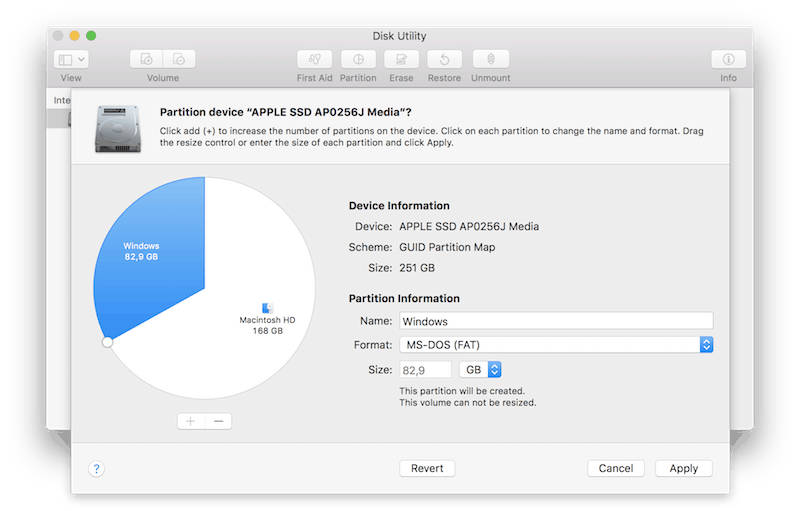
Task: Add a partition with plus button
Action: (x=191, y=421)
